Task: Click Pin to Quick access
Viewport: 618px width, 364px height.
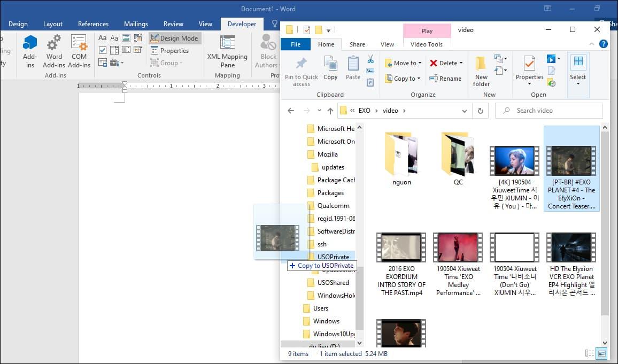Action: coord(301,71)
